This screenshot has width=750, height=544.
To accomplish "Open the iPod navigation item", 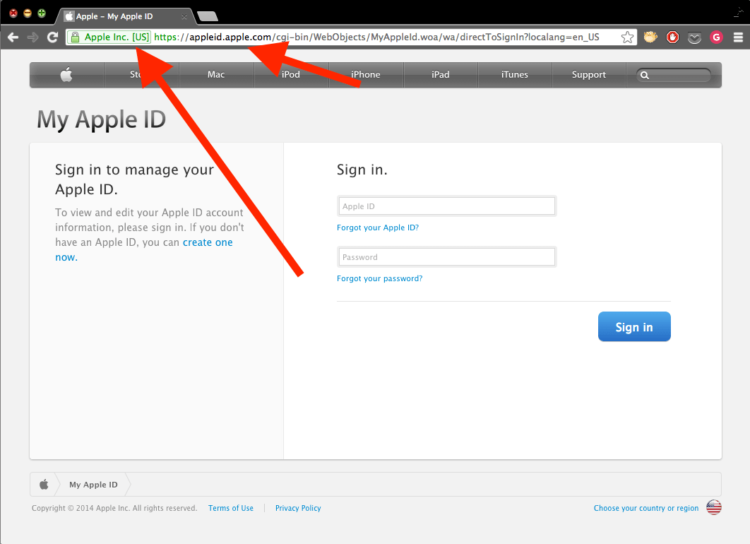I will pos(290,75).
